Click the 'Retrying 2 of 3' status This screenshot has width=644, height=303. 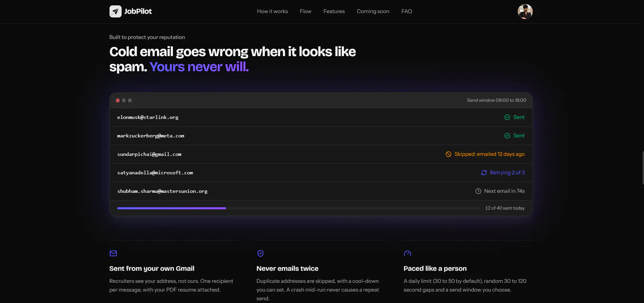pos(507,173)
